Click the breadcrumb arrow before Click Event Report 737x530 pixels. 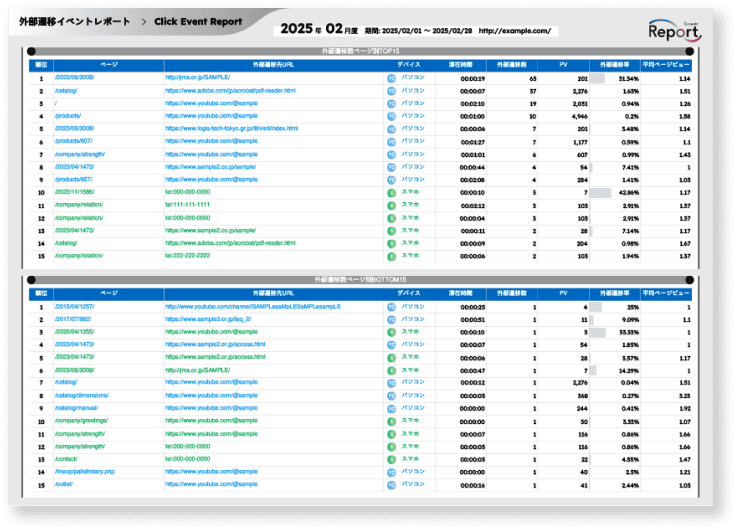pos(145,21)
